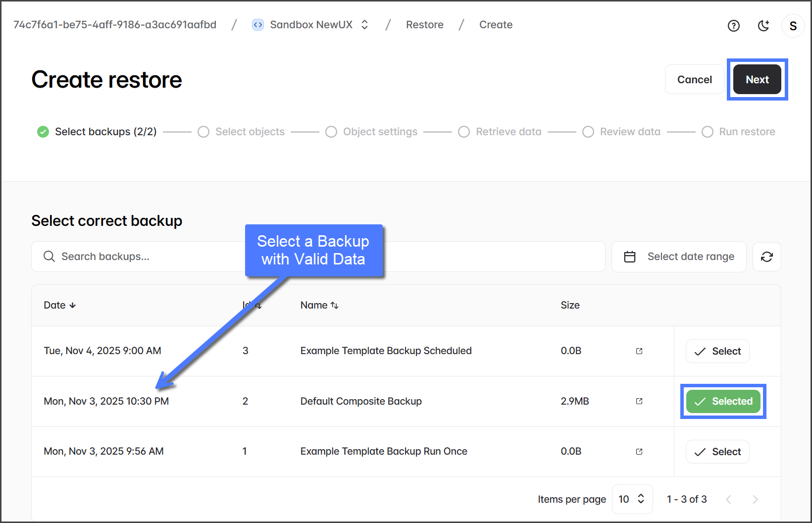The image size is (812, 523).
Task: Open the user avatar S menu
Action: point(793,26)
